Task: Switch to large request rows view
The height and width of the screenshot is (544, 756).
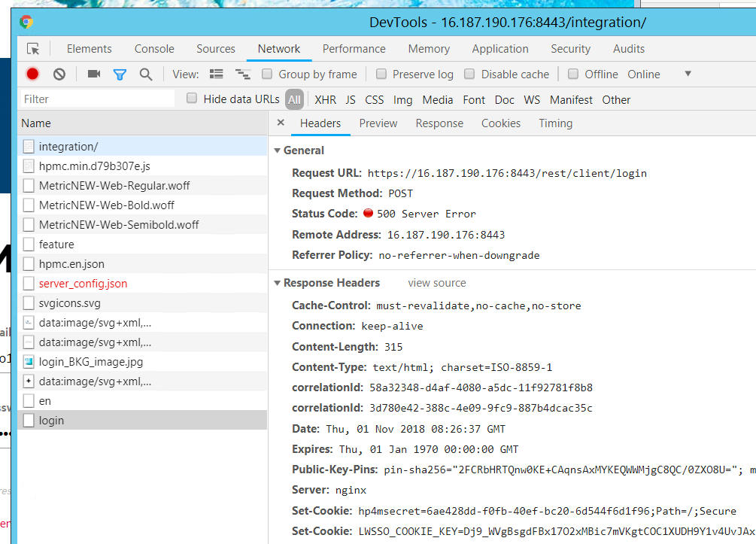Action: (x=217, y=74)
